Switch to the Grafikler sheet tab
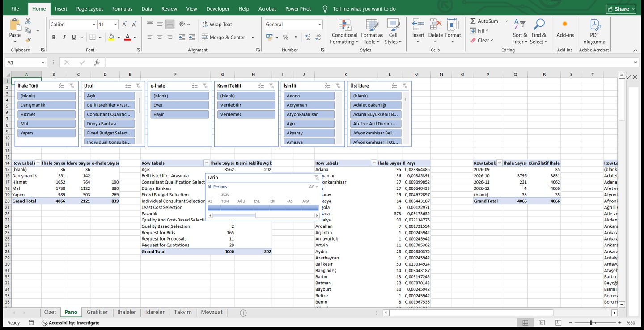 (97, 312)
